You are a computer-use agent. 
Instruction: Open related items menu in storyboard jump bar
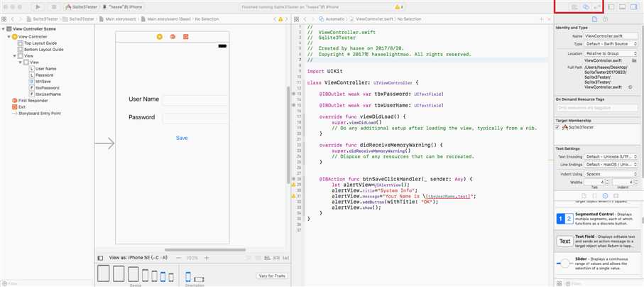point(4,19)
